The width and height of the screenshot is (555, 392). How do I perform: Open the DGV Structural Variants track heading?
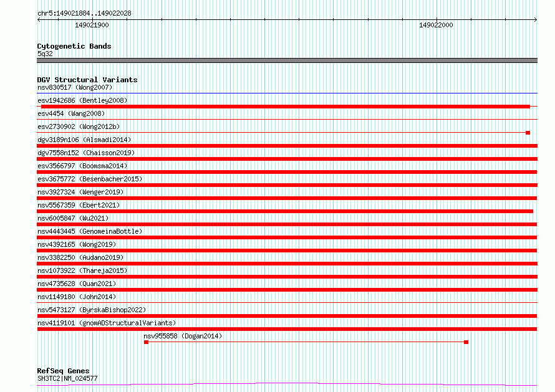point(87,80)
